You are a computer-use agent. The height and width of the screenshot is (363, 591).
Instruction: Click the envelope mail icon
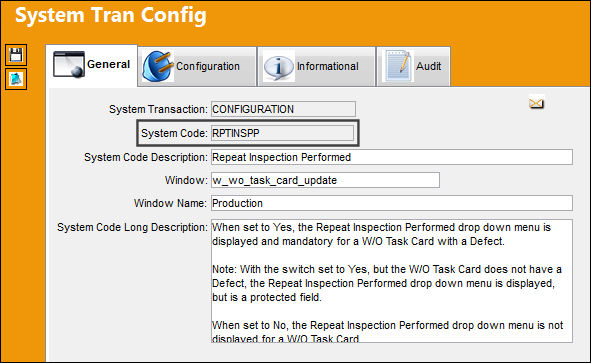coord(536,103)
